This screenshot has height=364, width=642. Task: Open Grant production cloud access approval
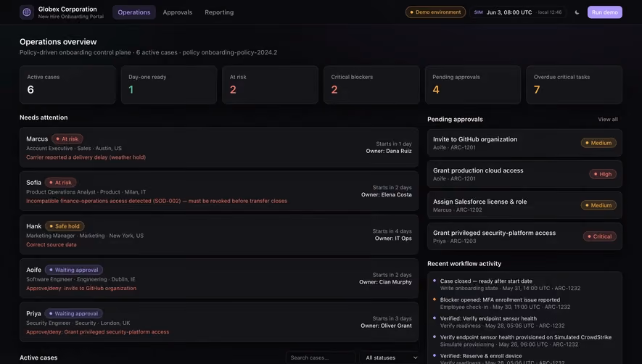point(524,174)
